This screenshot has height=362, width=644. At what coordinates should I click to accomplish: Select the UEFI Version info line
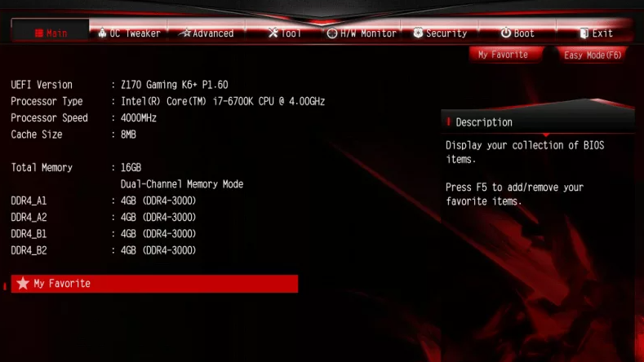tap(119, 85)
